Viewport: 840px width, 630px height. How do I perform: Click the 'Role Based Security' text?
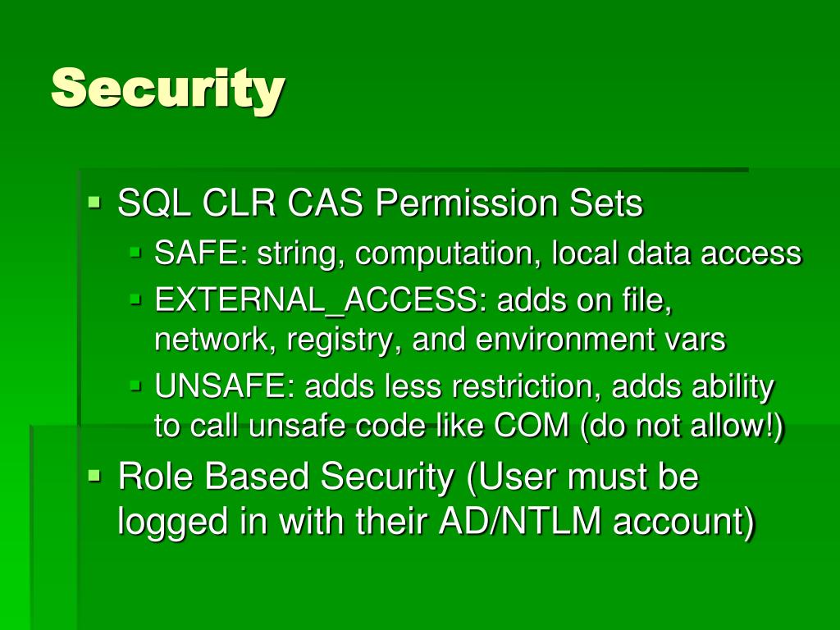[286, 476]
